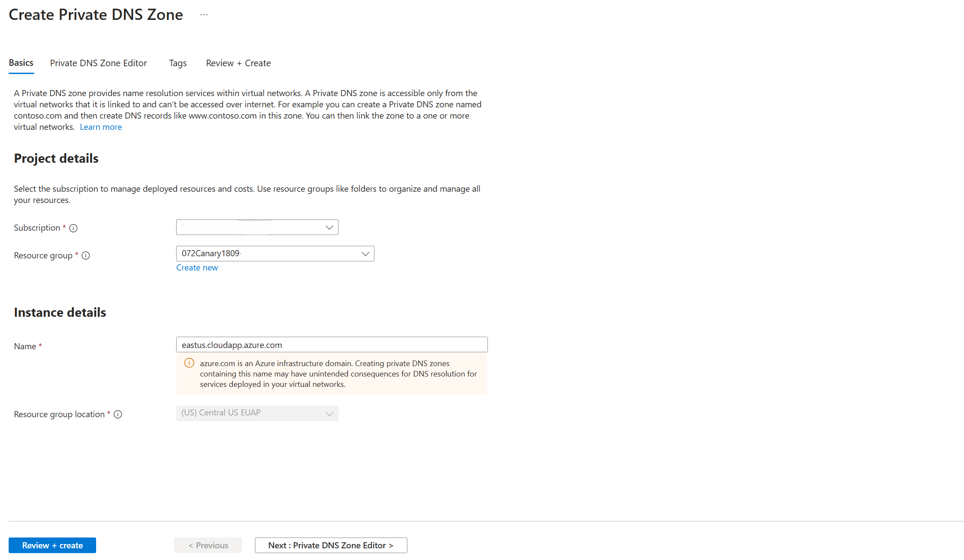Click the orange warning icon under Name
This screenshot has height=560, width=964.
pos(189,363)
